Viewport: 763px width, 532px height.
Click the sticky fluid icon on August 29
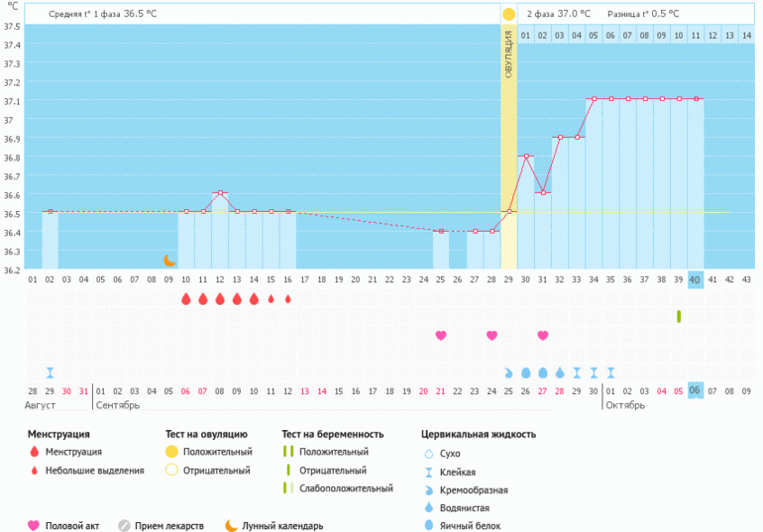[50, 372]
